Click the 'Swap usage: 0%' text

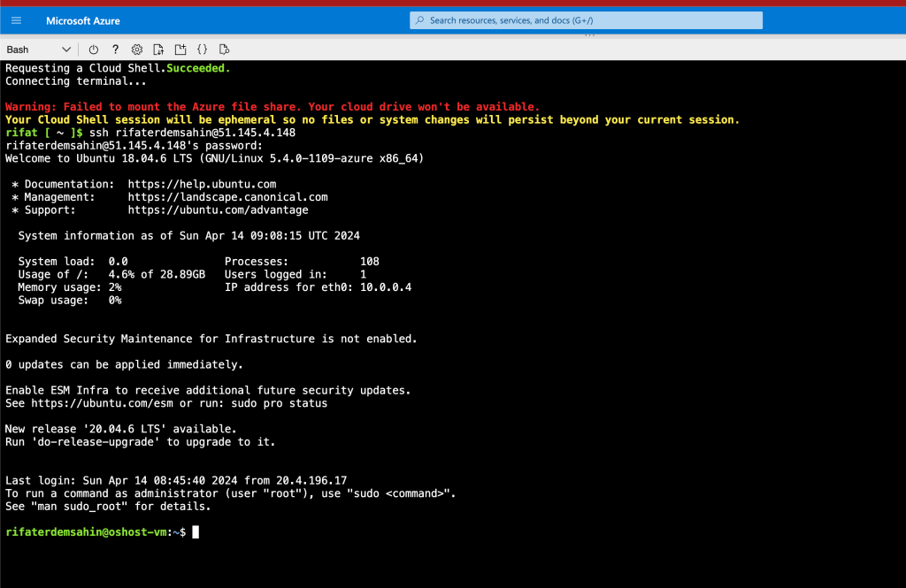click(69, 301)
